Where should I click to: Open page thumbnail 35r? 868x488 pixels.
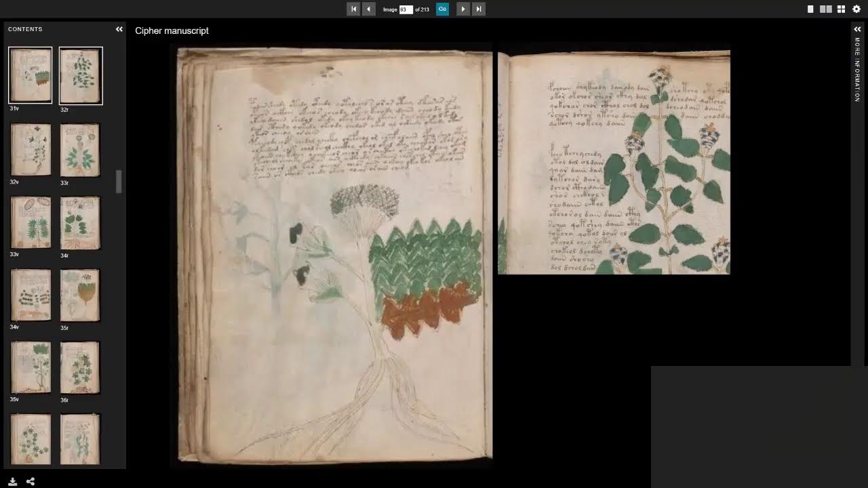[x=80, y=296]
